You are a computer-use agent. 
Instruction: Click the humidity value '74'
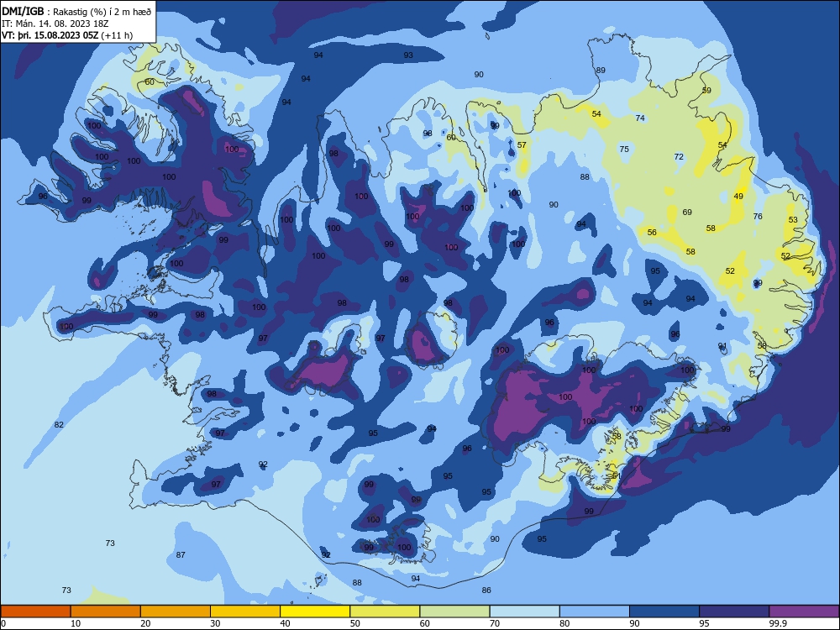point(640,118)
